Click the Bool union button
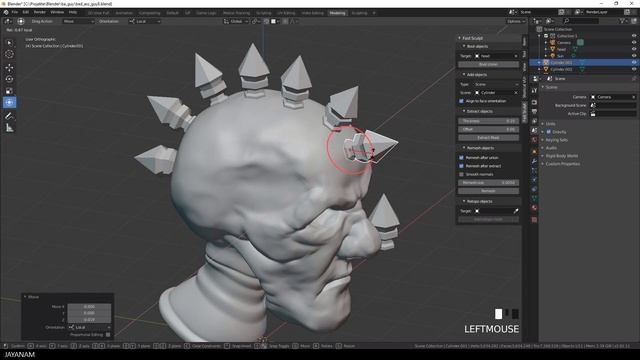The image size is (640, 360). (x=488, y=64)
